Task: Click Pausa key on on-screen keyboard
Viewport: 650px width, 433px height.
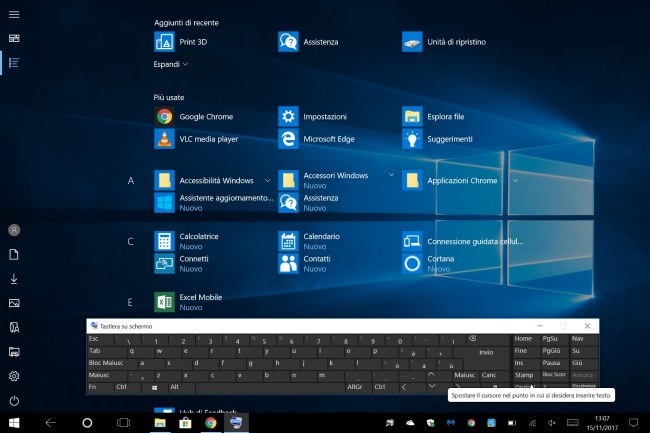Action: pyautogui.click(x=555, y=363)
